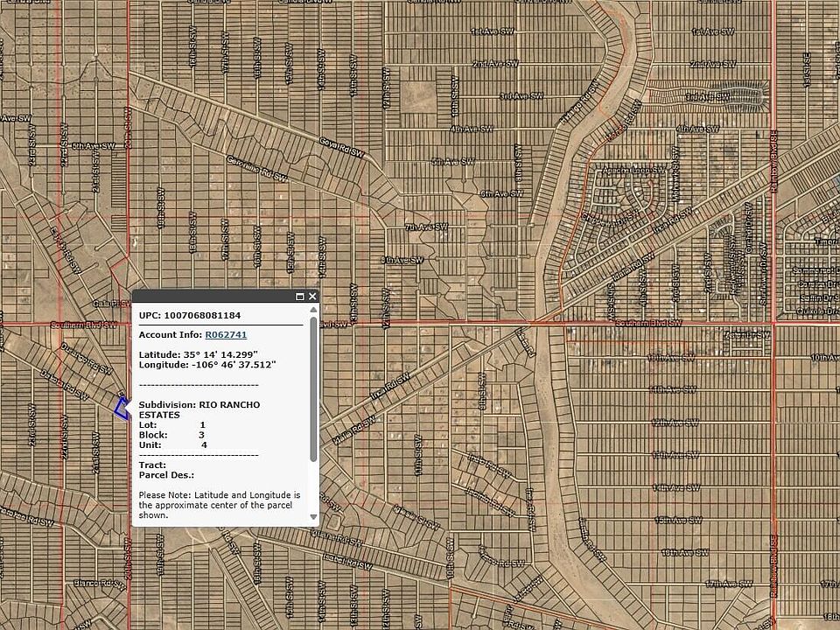Select the blue highlighted parcel on the map
The image size is (840, 630).
pyautogui.click(x=123, y=409)
